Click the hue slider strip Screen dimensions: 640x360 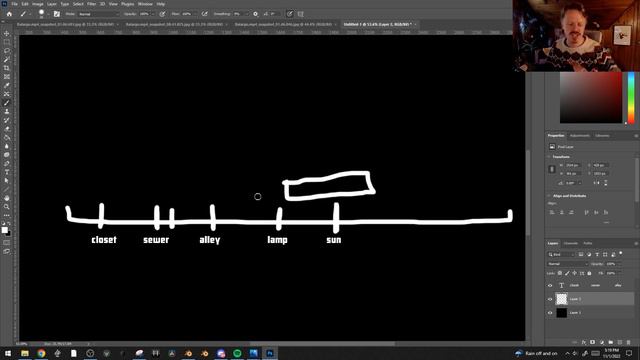point(631,98)
